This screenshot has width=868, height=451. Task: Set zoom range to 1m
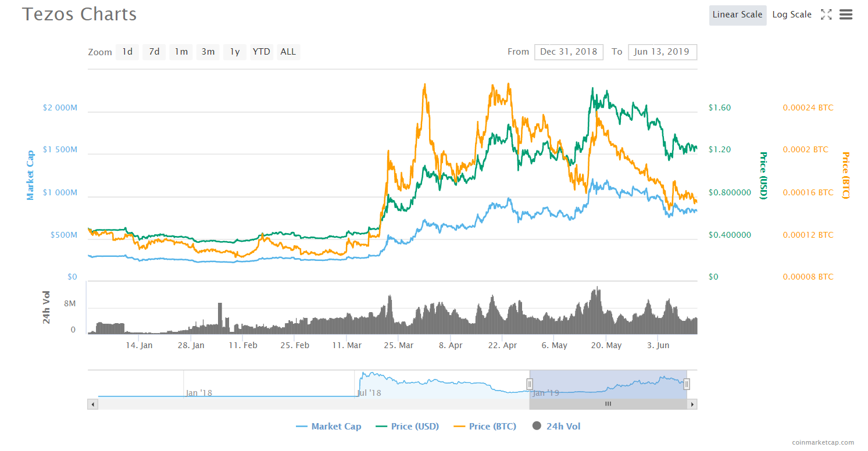[x=181, y=52]
